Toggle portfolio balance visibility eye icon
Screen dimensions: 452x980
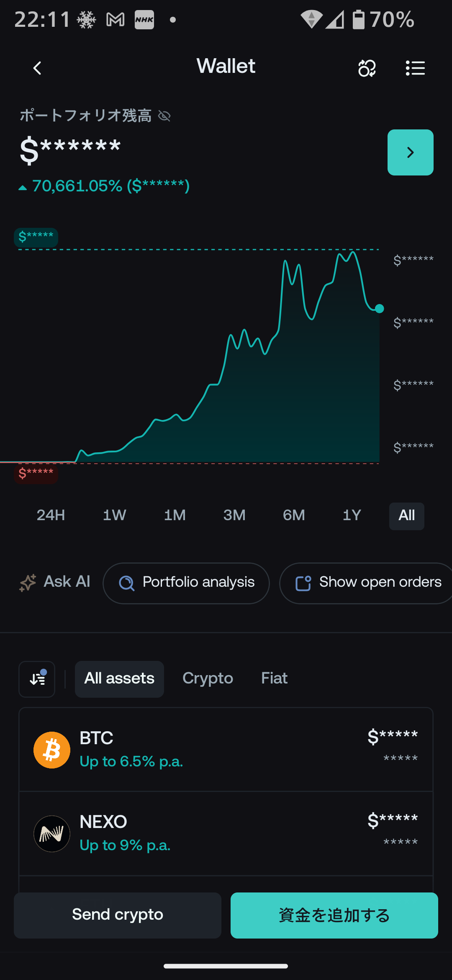coord(164,116)
